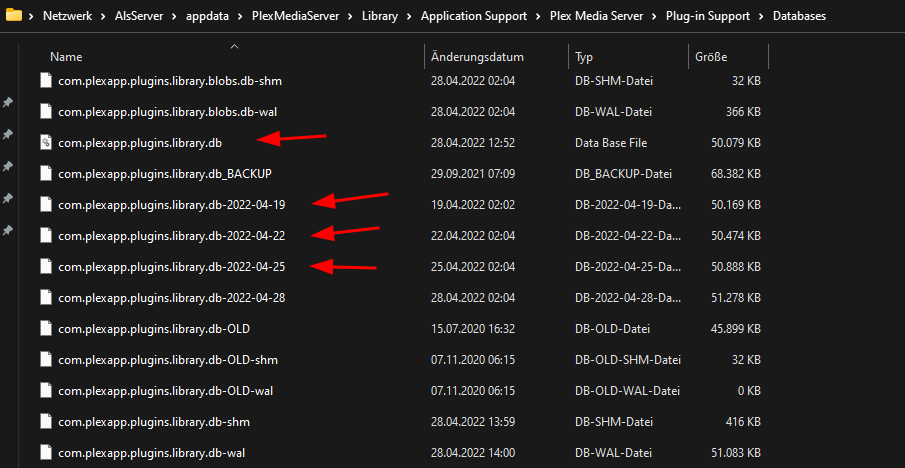Expand chevron between Plug-in Support and Databases
The width and height of the screenshot is (905, 468).
pos(762,16)
